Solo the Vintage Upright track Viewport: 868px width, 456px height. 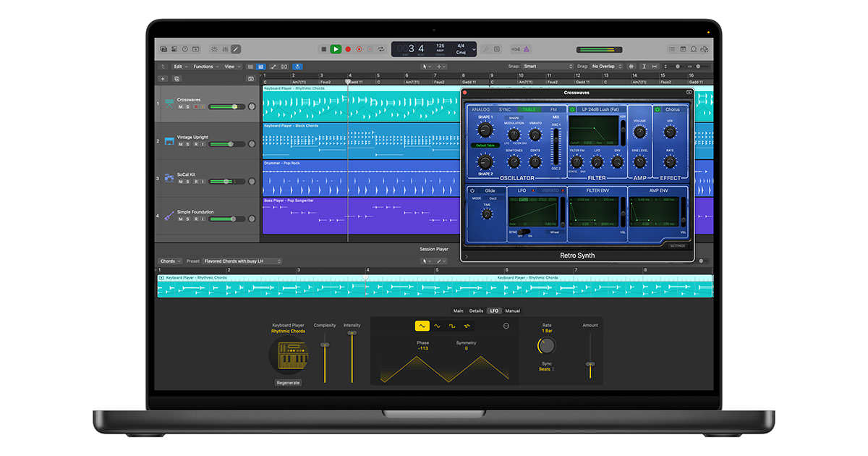click(187, 144)
